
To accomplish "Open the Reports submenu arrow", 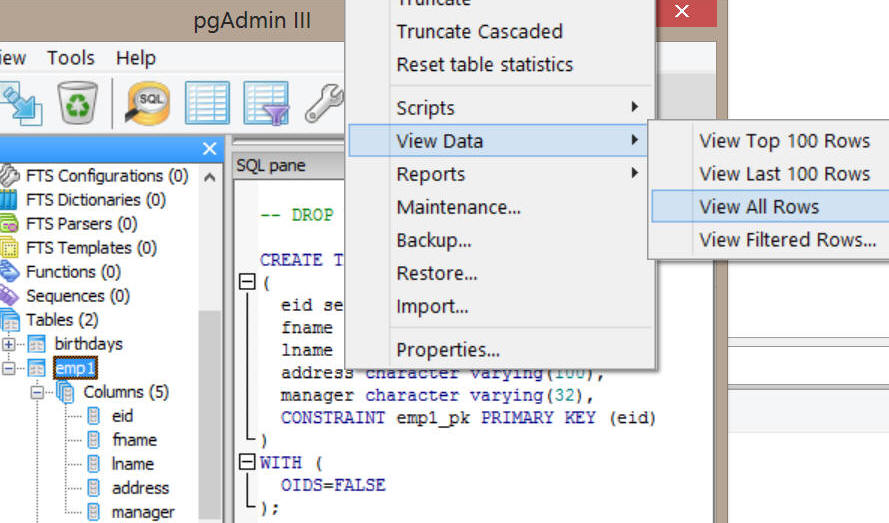I will 634,173.
